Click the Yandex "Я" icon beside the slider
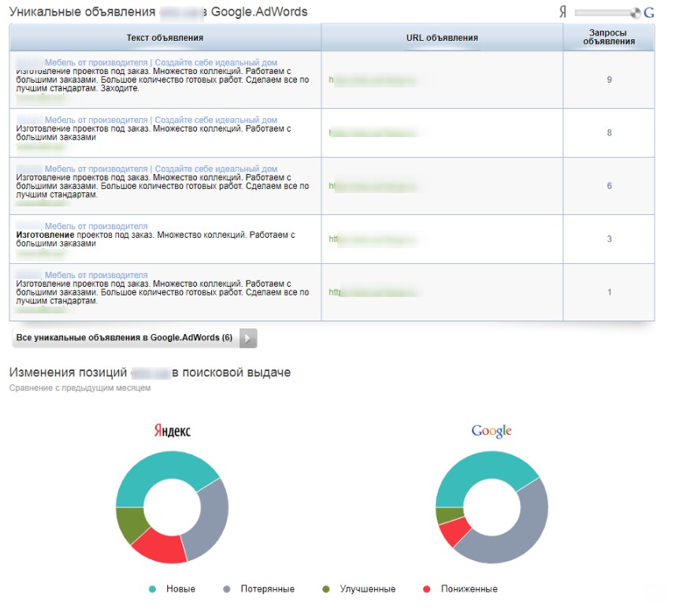Viewport: 680px width, 616px height. point(563,12)
